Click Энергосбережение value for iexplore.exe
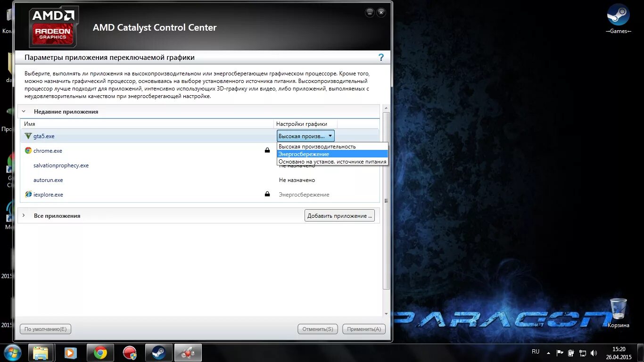 pos(304,195)
